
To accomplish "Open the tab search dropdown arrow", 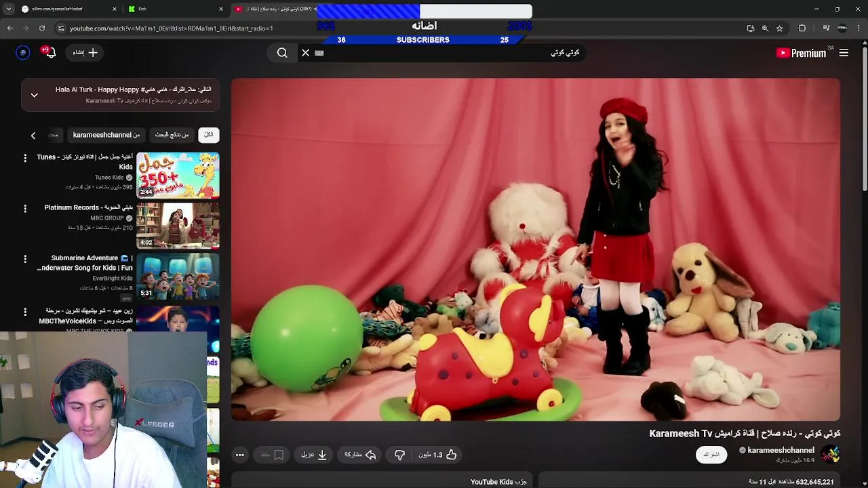I will coord(8,9).
